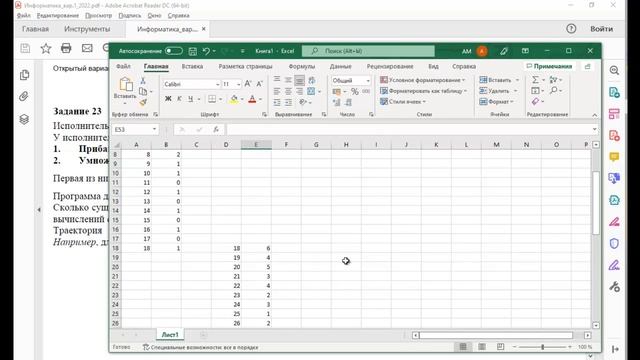The height and width of the screenshot is (360, 640).
Task: Click Acrobat Войти sign-in button
Action: [601, 29]
